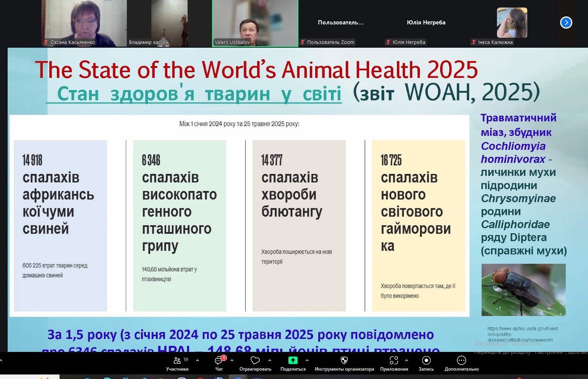Open the Чат chat panel
The height and width of the screenshot is (379, 588).
pyautogui.click(x=219, y=361)
